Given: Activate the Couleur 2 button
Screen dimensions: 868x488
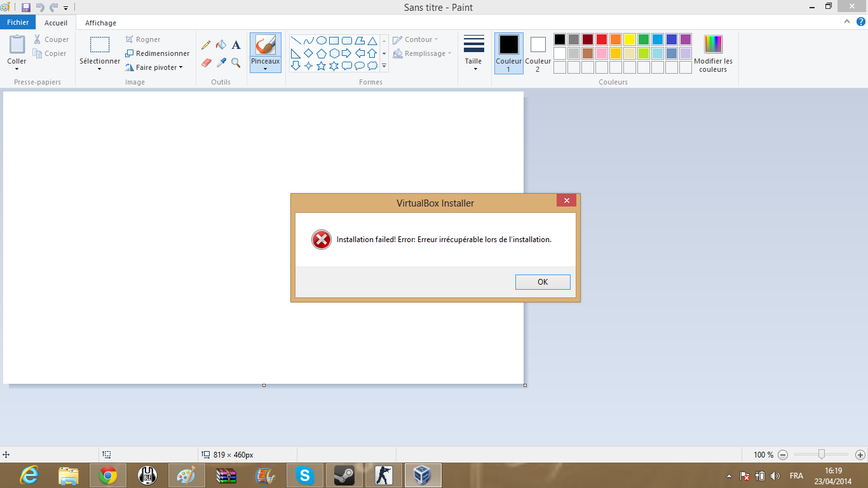Looking at the screenshot, I should [538, 53].
